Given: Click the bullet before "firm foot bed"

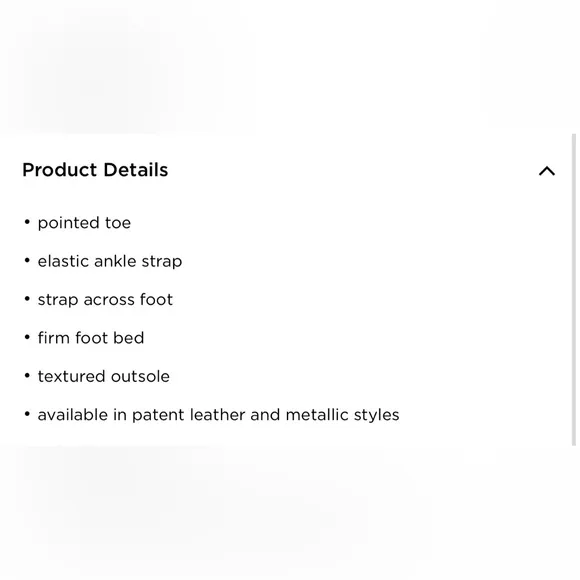Looking at the screenshot, I should pos(27,337).
